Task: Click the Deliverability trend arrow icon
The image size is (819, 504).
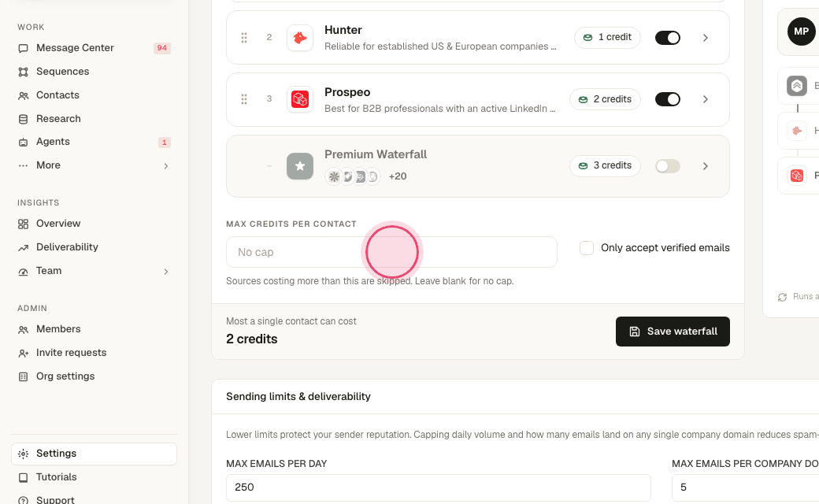Action: click(23, 247)
